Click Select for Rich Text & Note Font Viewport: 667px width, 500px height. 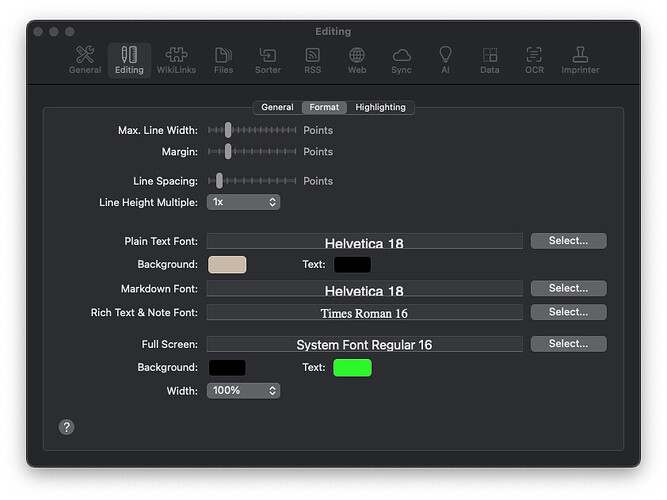click(x=569, y=312)
